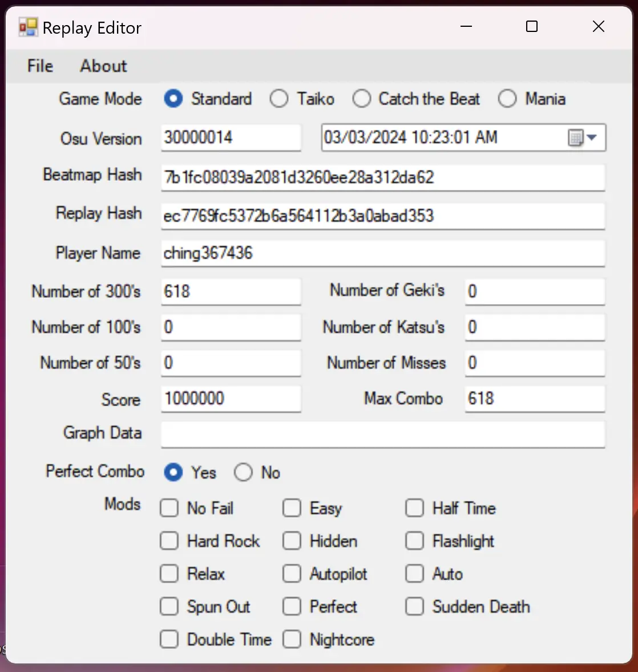Viewport: 638px width, 672px height.
Task: Maximize the Replay Editor window
Action: click(532, 27)
